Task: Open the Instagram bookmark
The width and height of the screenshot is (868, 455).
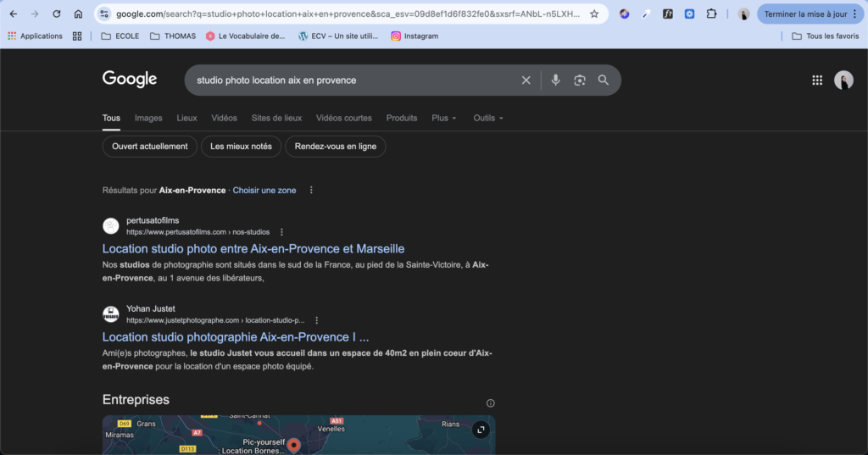Action: point(415,36)
